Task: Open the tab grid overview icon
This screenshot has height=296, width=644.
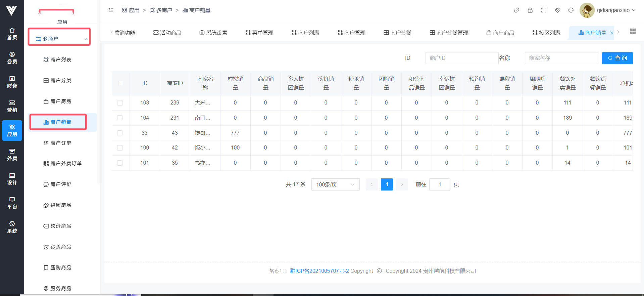Action: pyautogui.click(x=633, y=31)
